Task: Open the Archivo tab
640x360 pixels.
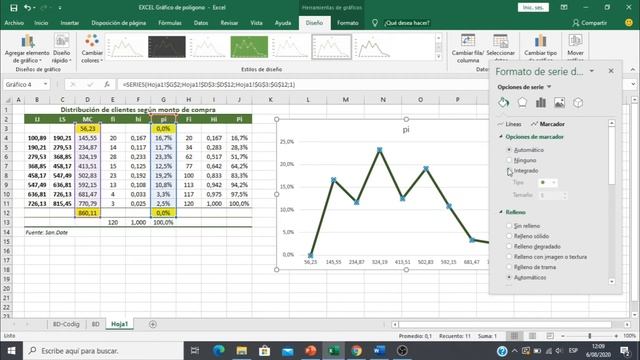Action: pyautogui.click(x=14, y=23)
